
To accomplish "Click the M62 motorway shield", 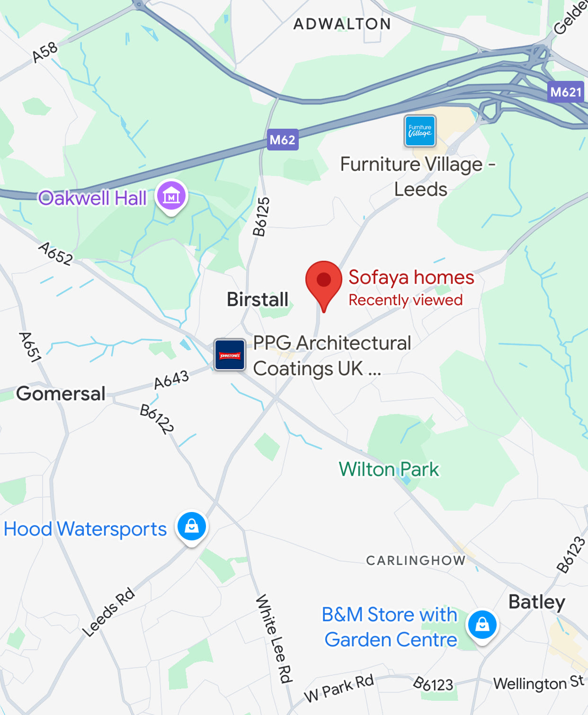I will point(283,140).
